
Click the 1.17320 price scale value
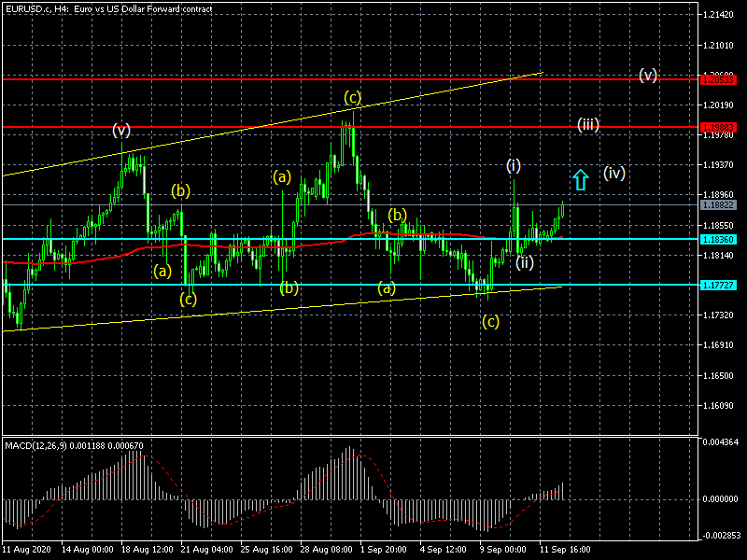718,315
